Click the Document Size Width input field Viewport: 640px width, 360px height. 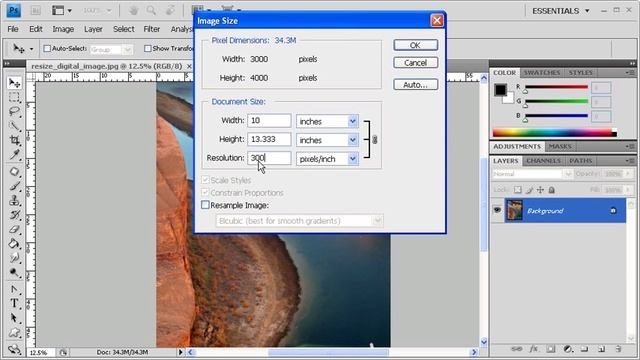click(269, 120)
